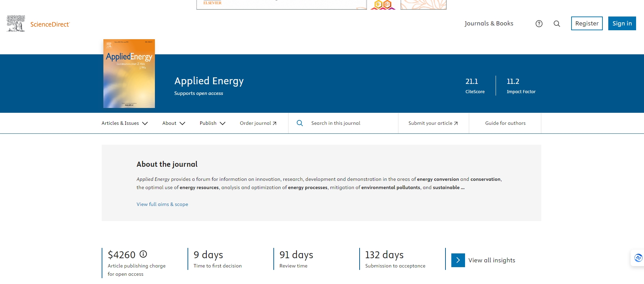Click the header search magnifier icon
The image size is (644, 284).
coord(557,24)
